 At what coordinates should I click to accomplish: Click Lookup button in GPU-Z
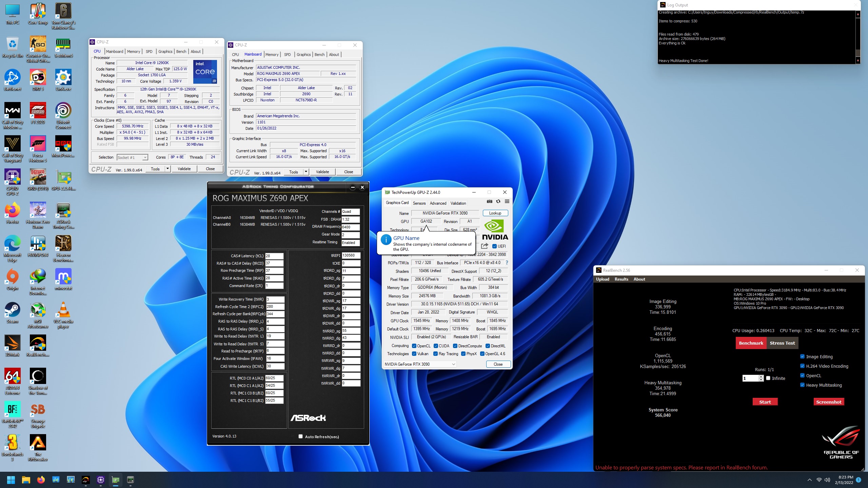[495, 213]
